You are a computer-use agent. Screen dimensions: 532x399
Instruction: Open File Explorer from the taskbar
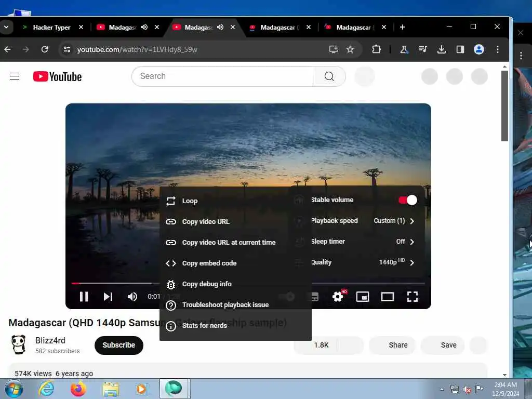pos(111,389)
